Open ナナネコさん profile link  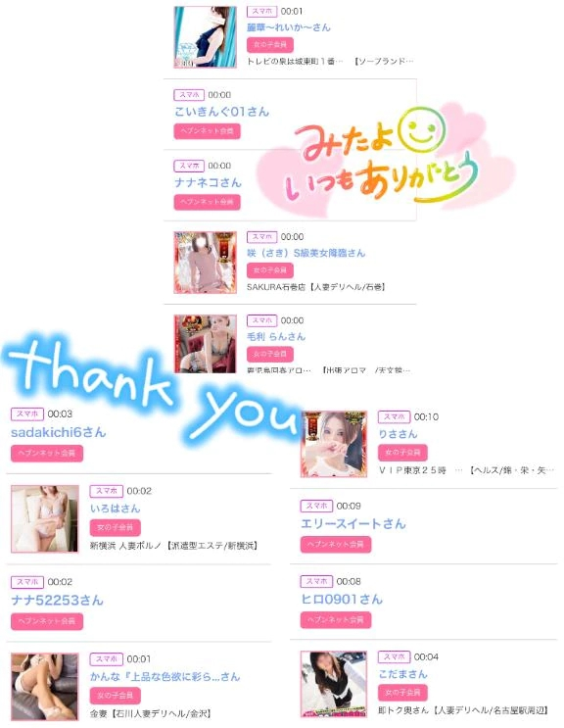click(x=208, y=182)
